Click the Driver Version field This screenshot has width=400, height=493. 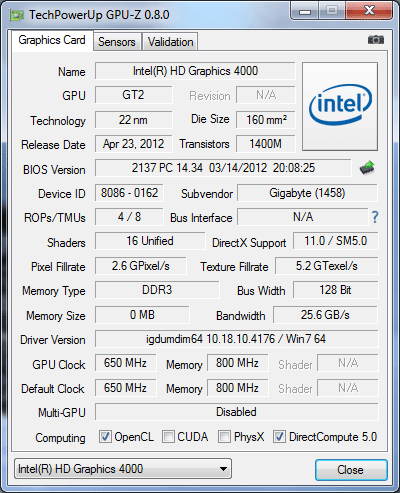click(237, 339)
